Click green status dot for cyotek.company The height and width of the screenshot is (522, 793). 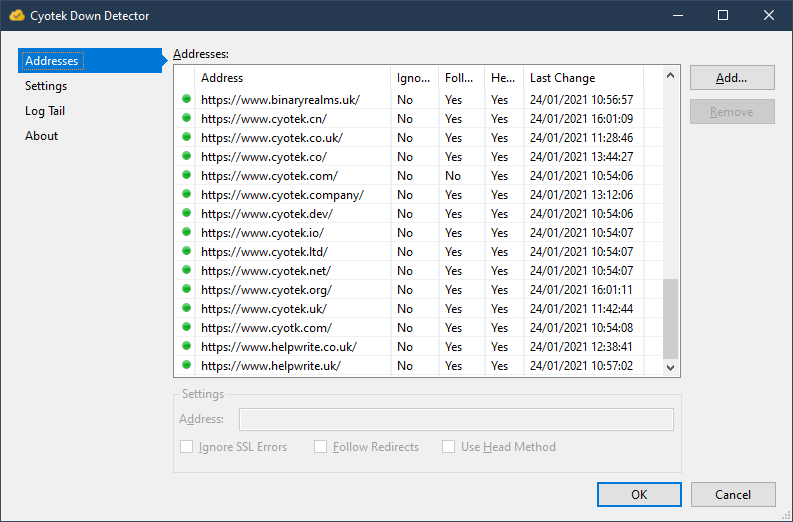pos(186,194)
